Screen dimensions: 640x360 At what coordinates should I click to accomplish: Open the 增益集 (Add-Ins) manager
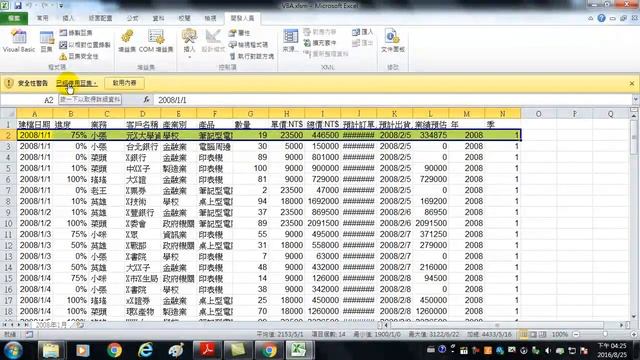[x=127, y=41]
